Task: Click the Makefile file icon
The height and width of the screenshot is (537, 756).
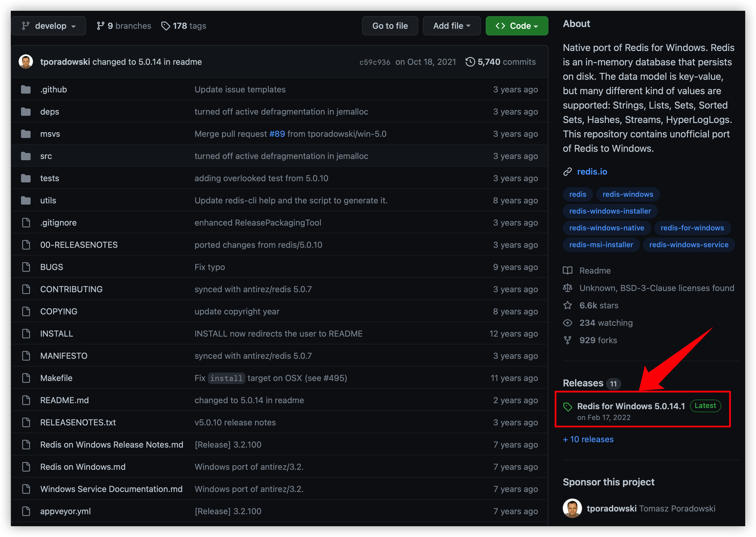Action: pyautogui.click(x=26, y=378)
